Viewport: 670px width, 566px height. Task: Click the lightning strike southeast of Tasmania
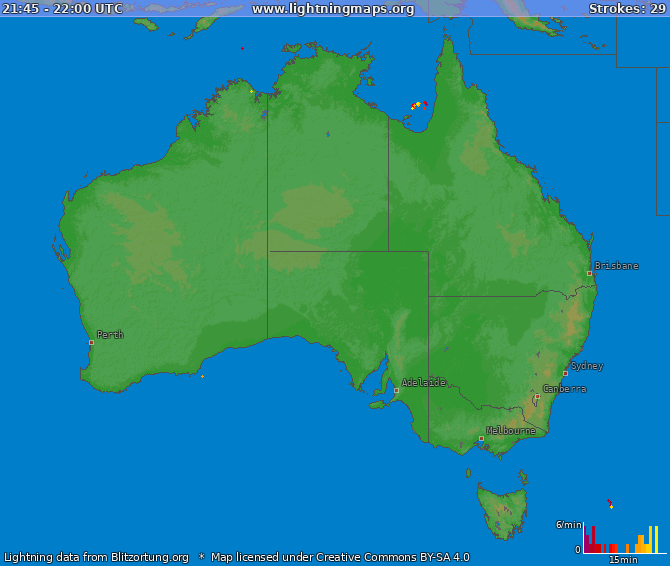610,504
